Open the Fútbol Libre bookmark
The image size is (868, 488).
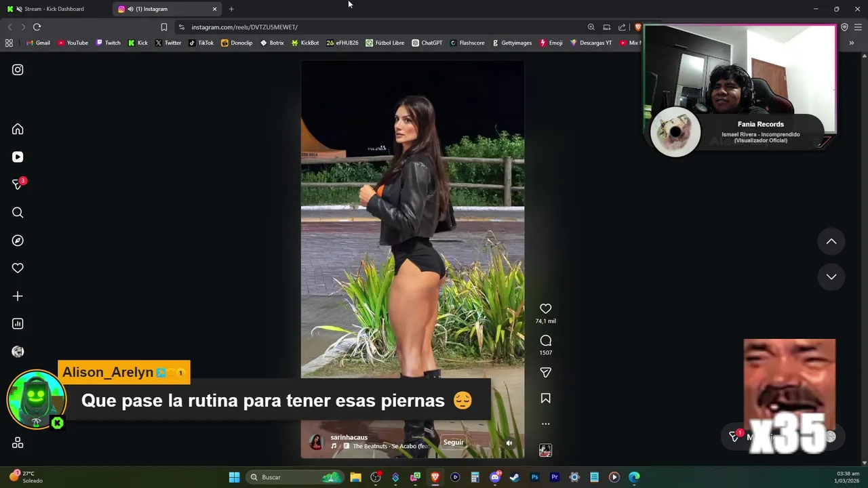tap(384, 43)
